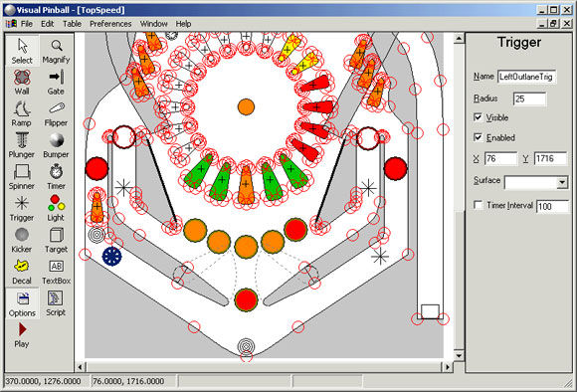Pick the Bumper tool
The height and width of the screenshot is (392, 577).
[x=56, y=145]
